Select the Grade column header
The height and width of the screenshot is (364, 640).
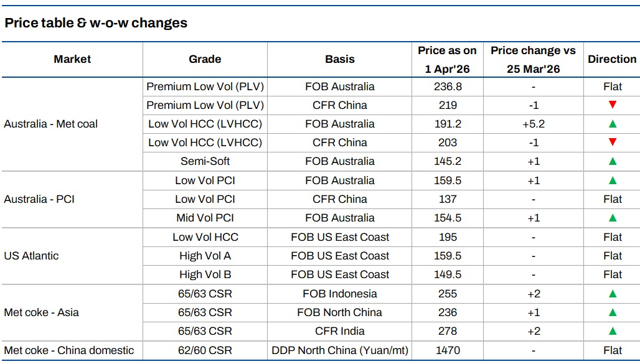point(205,59)
